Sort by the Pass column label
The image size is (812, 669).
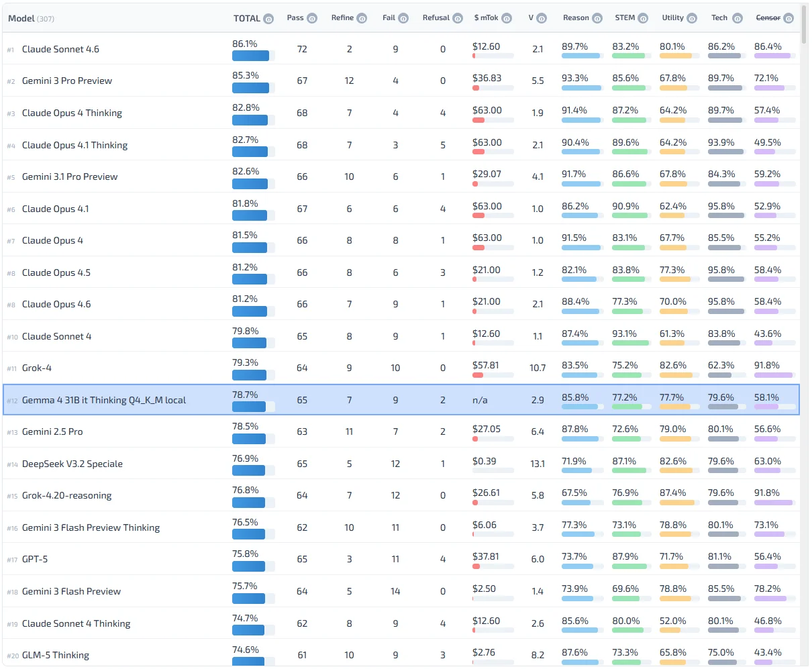click(295, 17)
